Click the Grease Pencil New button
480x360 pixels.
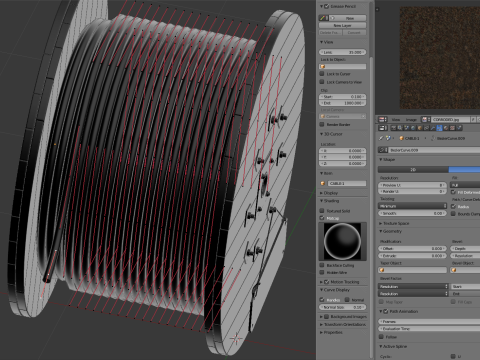coord(347,18)
